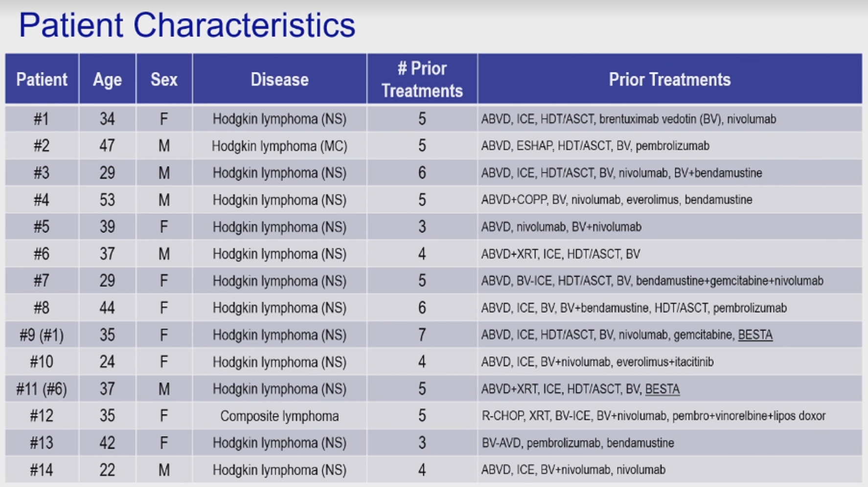868x487 pixels.
Task: Click prior treatments count 7
Action: [x=422, y=335]
